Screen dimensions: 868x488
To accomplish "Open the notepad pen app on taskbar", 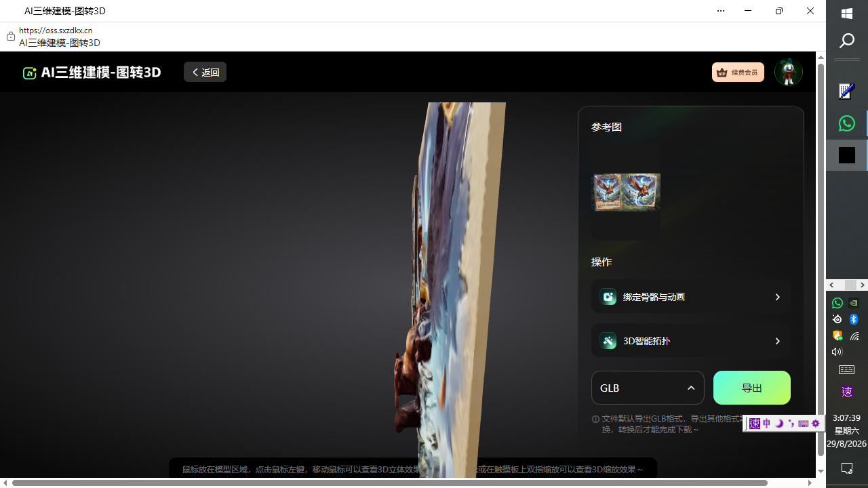I will (846, 91).
